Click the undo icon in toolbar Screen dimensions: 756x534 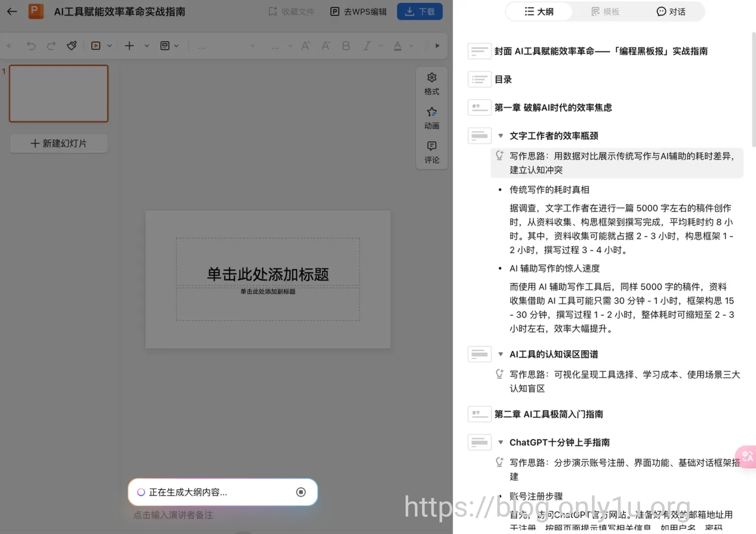31,46
